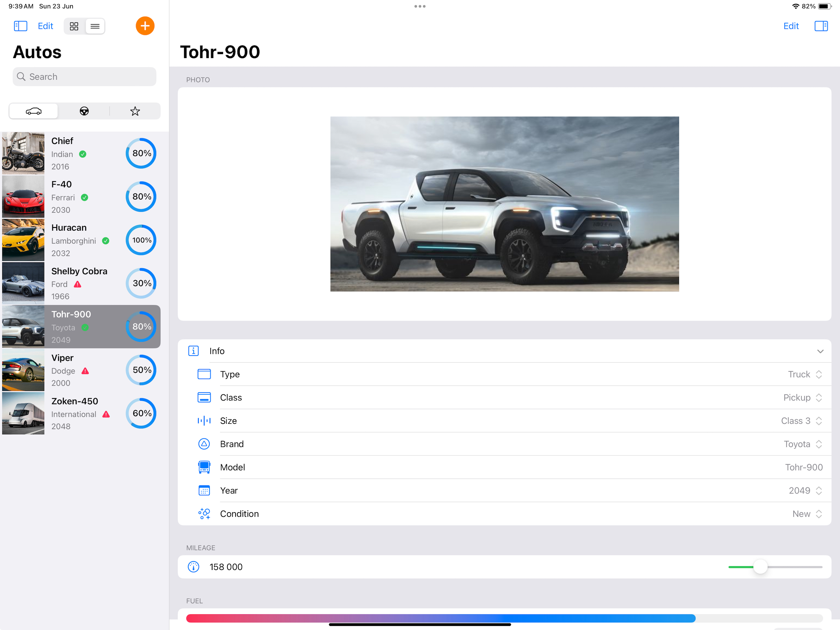Viewport: 840px width, 630px height.
Task: Click the Model row bus icon
Action: [x=204, y=467]
